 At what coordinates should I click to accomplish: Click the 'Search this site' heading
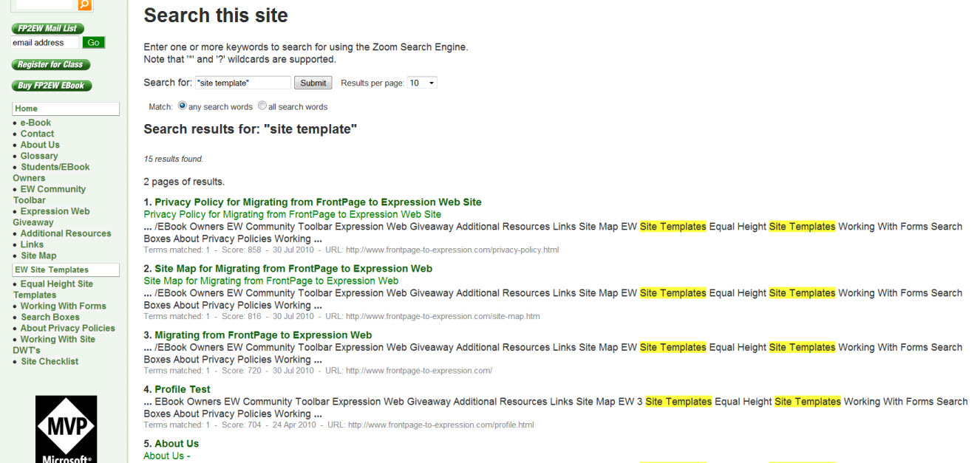click(216, 15)
